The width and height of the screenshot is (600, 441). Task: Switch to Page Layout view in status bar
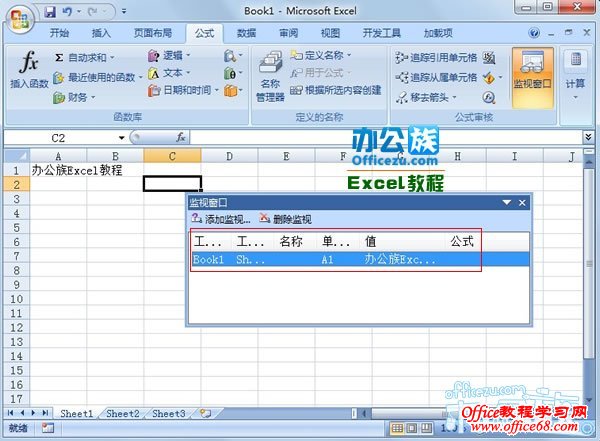tap(412, 428)
